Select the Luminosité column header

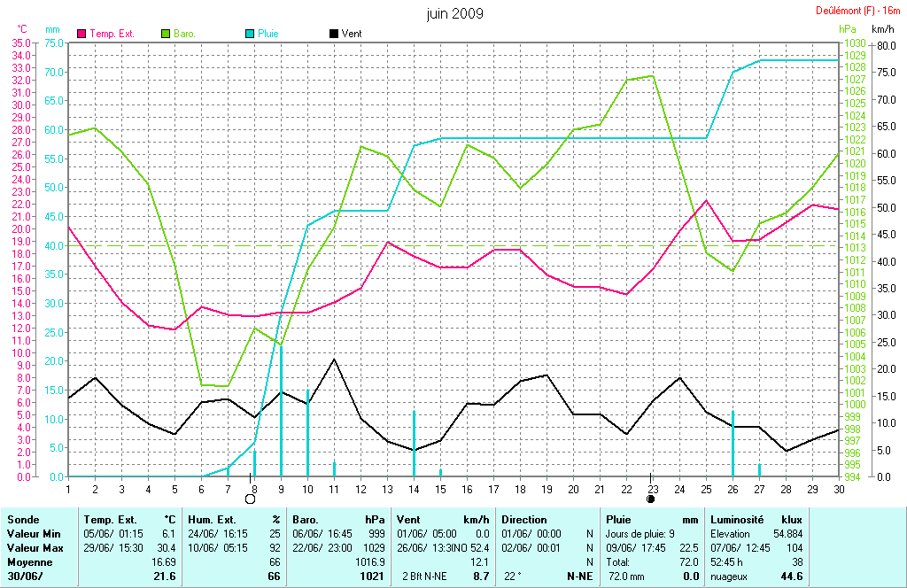(737, 519)
